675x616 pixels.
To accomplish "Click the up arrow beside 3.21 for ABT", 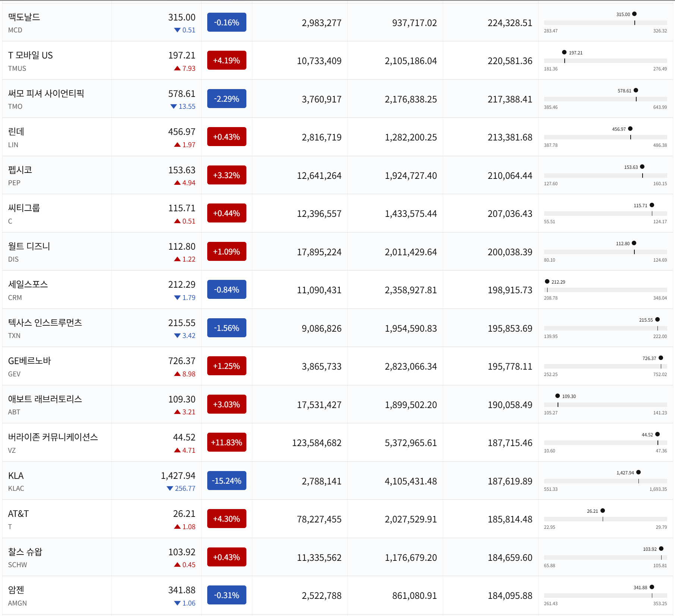I will click(177, 412).
